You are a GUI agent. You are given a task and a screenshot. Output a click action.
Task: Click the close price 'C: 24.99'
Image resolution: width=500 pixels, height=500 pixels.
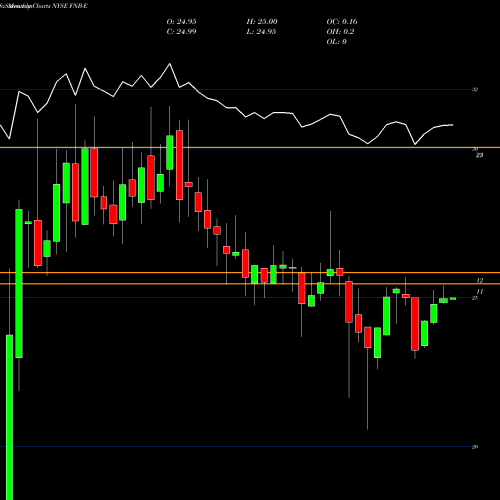(181, 32)
